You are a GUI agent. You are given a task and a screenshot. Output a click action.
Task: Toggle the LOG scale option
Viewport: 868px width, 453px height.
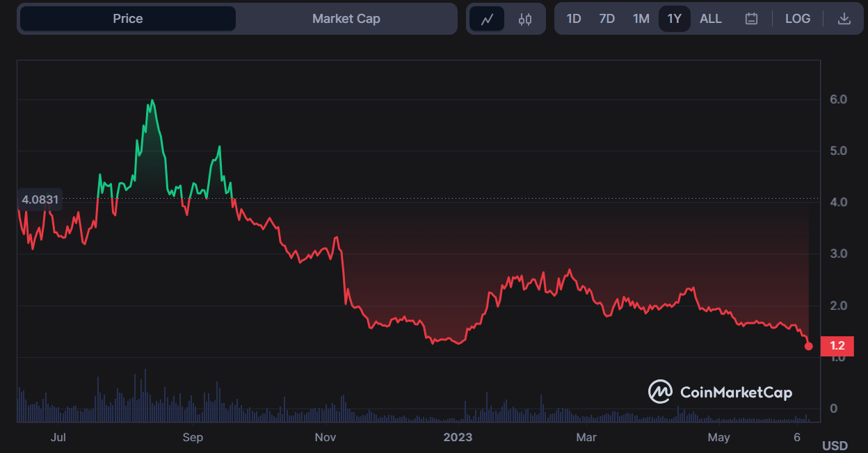[x=798, y=19]
